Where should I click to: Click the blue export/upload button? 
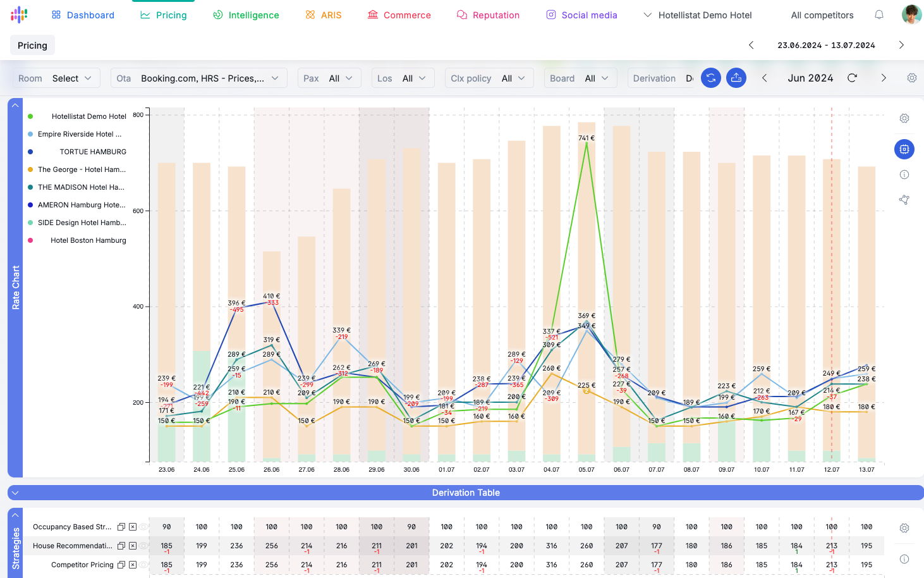pyautogui.click(x=736, y=78)
